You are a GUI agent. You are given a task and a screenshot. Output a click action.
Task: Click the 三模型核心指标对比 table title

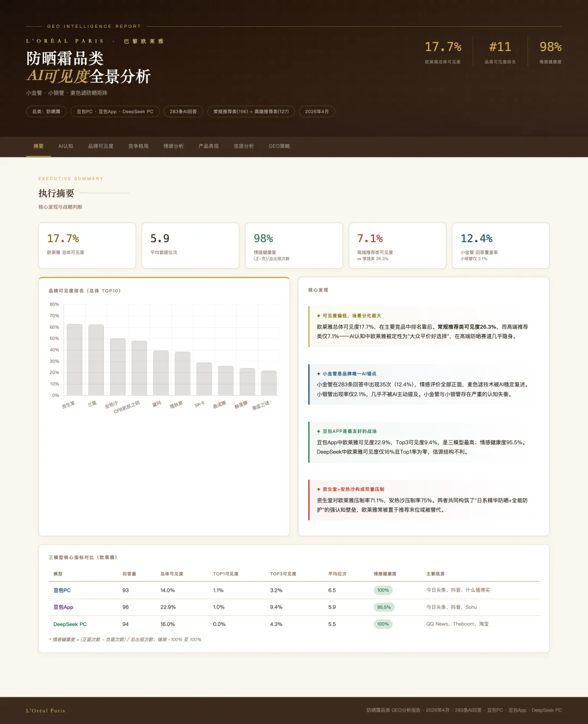coord(83,557)
